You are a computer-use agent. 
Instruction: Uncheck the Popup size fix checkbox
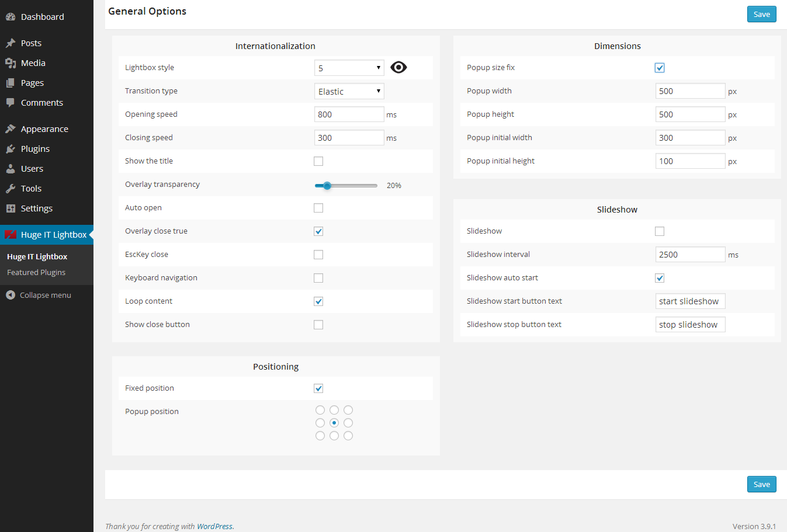pos(660,68)
